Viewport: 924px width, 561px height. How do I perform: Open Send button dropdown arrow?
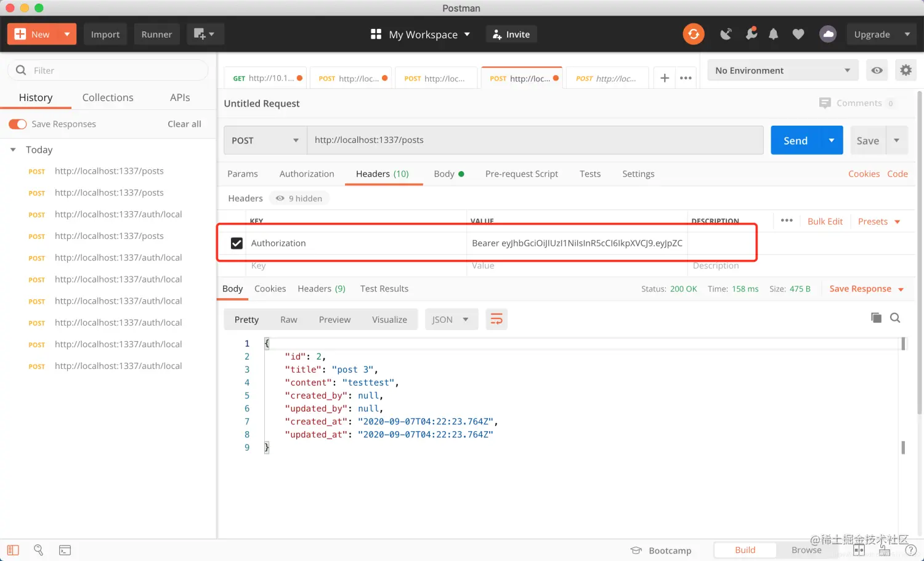point(832,140)
